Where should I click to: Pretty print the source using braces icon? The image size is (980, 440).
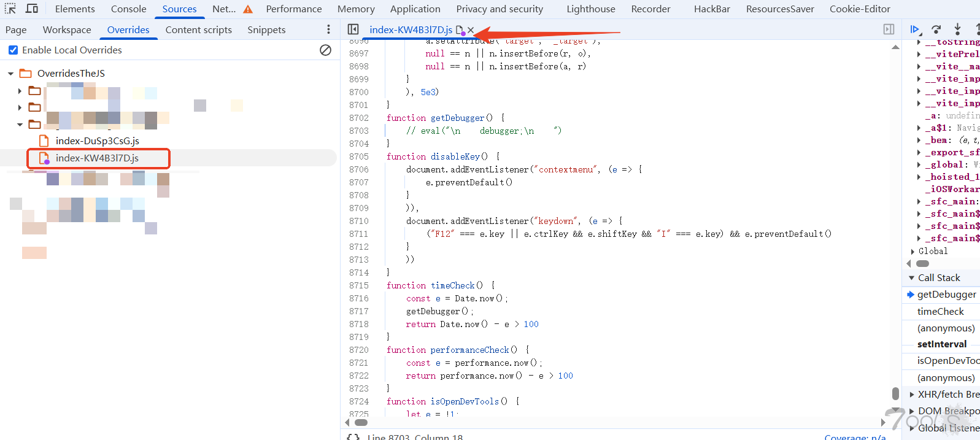353,436
